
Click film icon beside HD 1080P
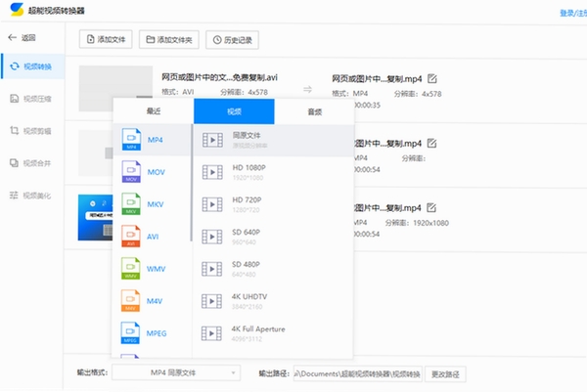pyautogui.click(x=212, y=172)
